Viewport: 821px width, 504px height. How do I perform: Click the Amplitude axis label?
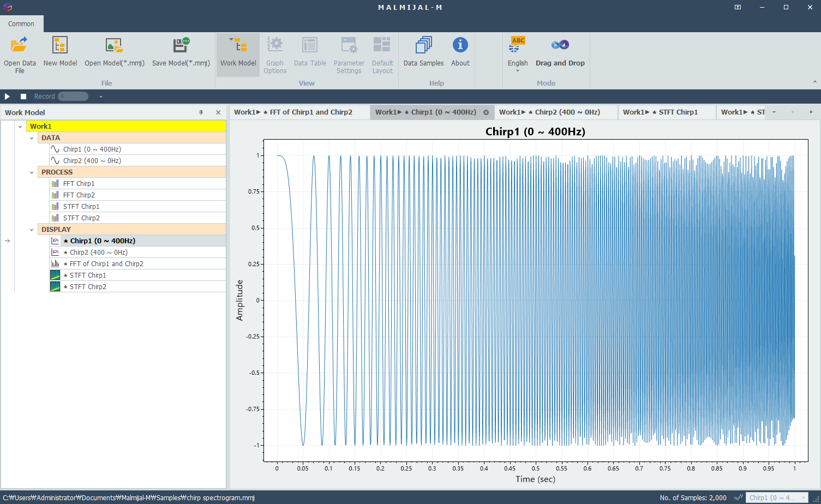pyautogui.click(x=239, y=300)
